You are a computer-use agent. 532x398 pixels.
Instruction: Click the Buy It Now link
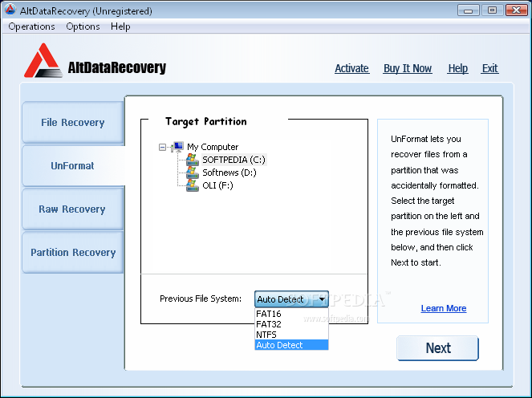tap(408, 68)
